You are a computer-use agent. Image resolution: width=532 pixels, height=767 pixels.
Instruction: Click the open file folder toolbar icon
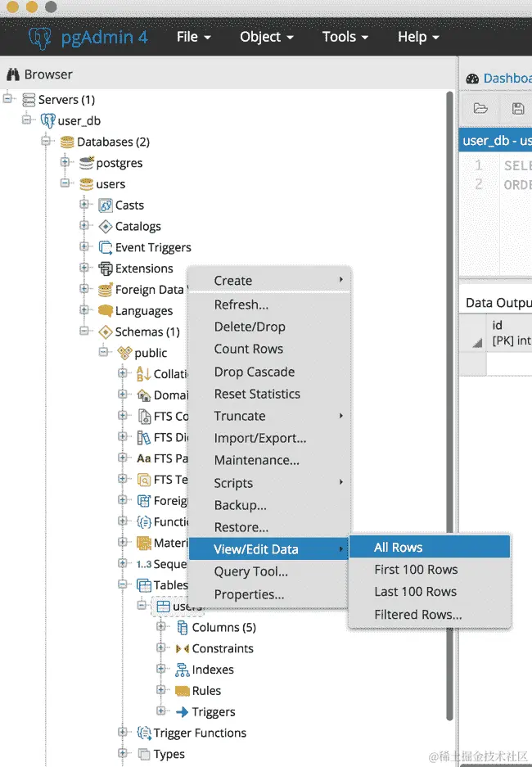point(480,109)
